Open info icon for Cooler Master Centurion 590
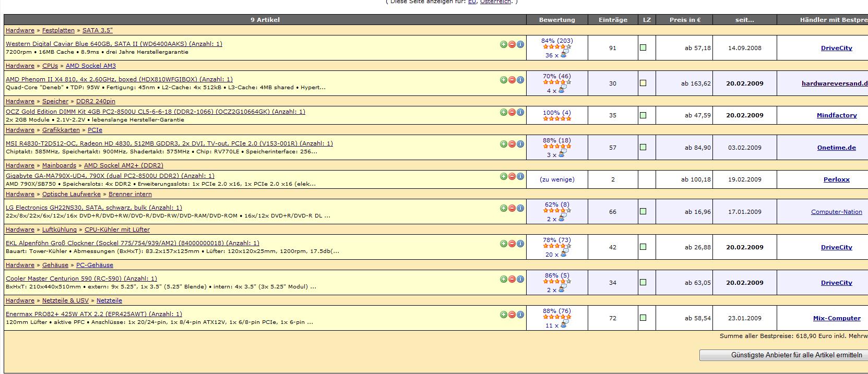868x374 pixels. pyautogui.click(x=520, y=279)
